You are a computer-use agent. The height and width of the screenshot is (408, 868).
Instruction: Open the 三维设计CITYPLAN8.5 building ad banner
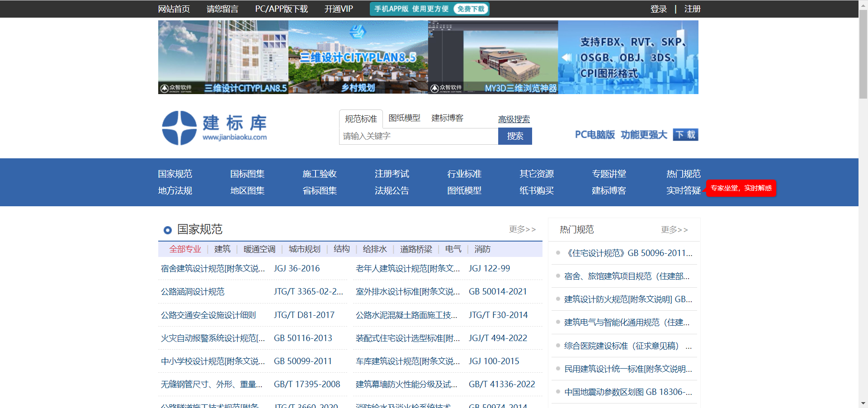click(223, 57)
